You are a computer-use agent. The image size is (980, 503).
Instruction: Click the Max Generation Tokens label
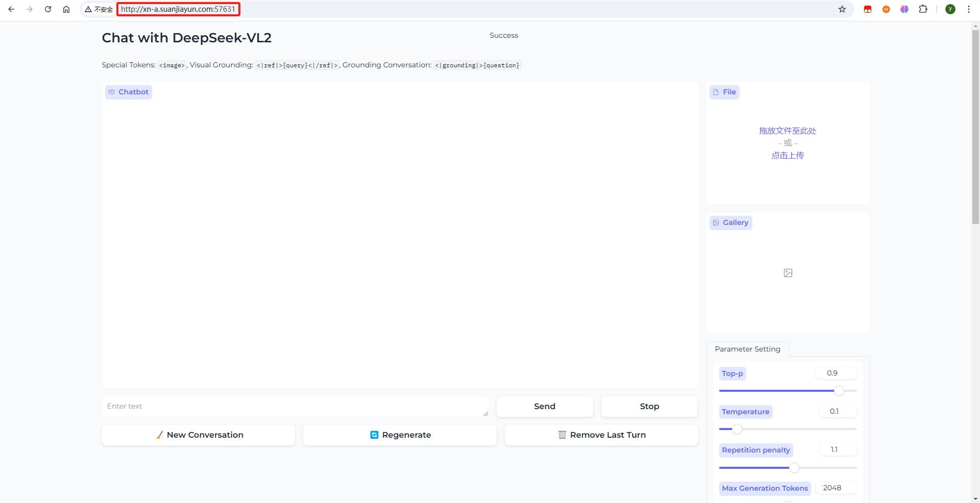765,488
